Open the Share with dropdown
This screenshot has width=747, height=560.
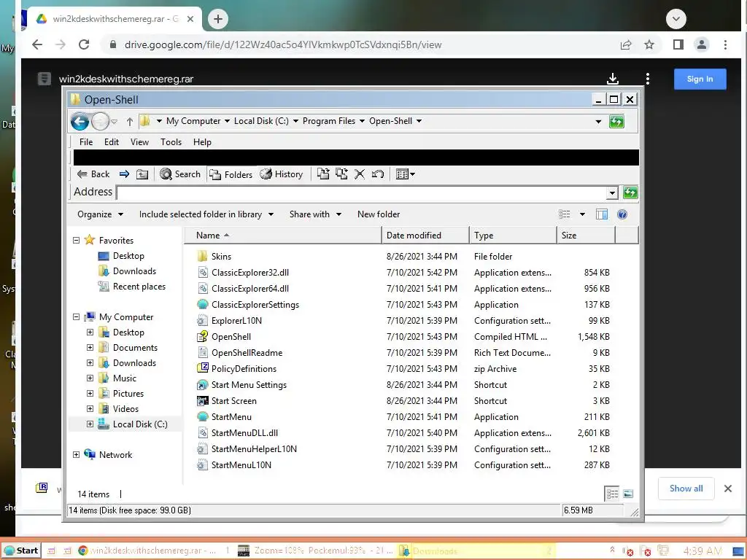point(315,214)
